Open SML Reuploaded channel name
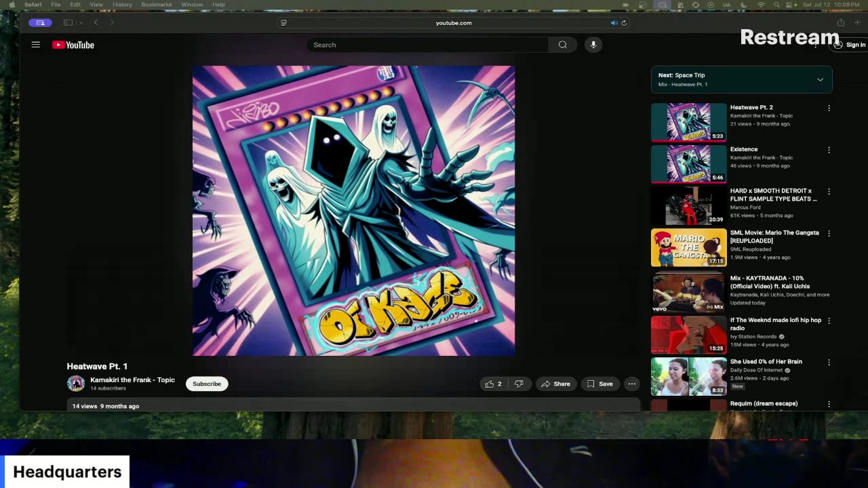The image size is (868, 488). (751, 249)
